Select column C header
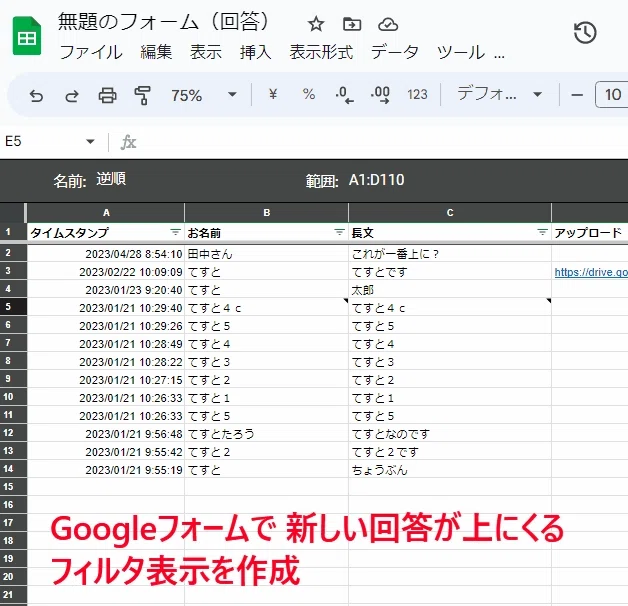Image resolution: width=628 pixels, height=606 pixels. 450,213
